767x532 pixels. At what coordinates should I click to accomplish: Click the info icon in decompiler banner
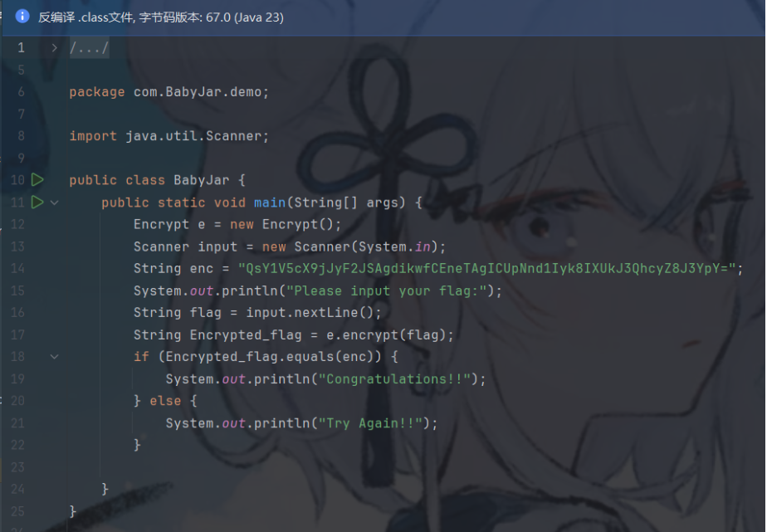click(22, 17)
